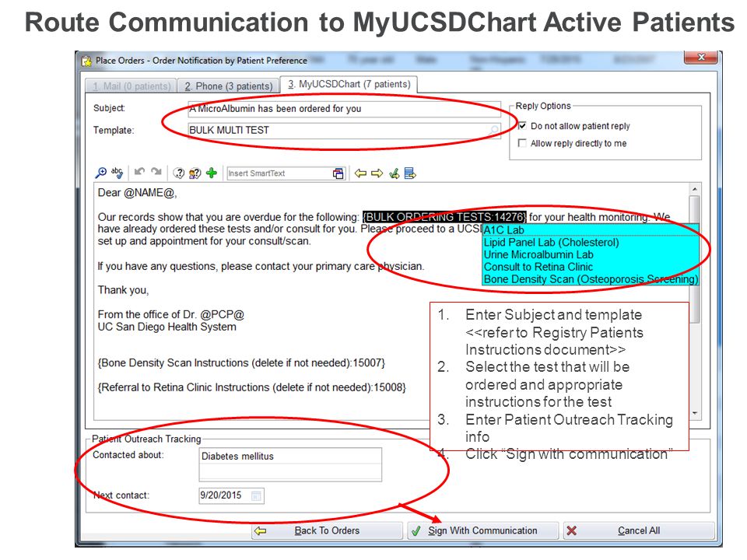Choose Consult to Retina Clinic option
This screenshot has width=747, height=560.
(591, 267)
